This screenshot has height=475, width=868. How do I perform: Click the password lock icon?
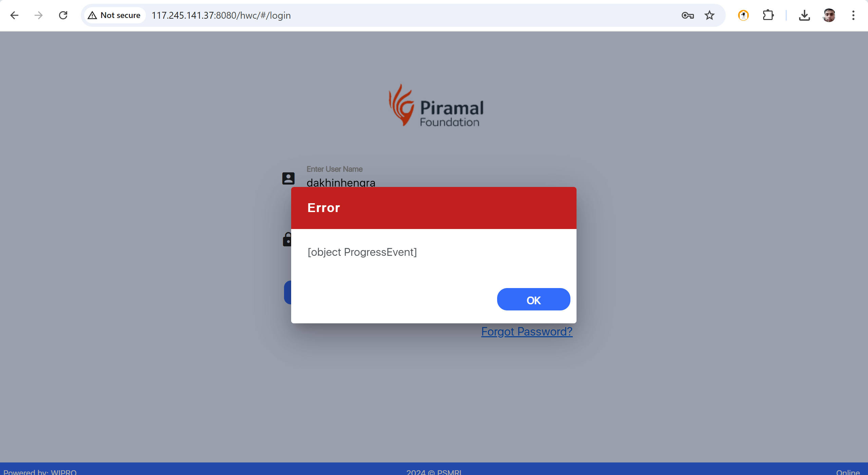[x=287, y=239]
